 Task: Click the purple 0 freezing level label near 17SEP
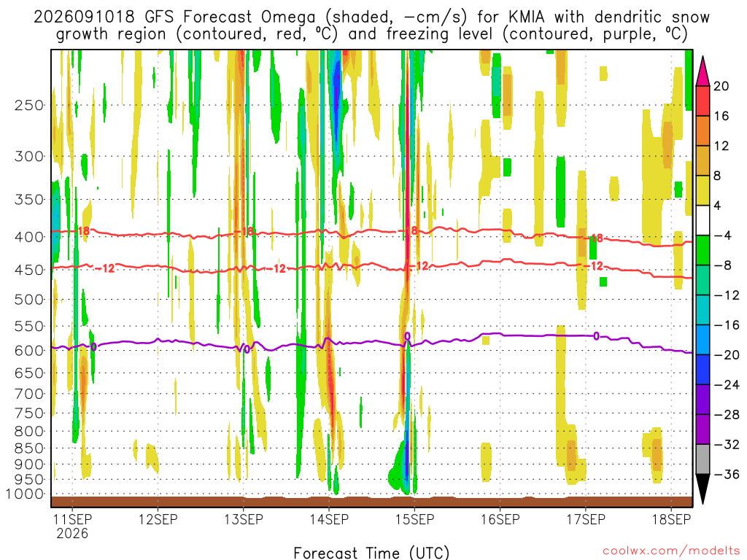pyautogui.click(x=596, y=336)
